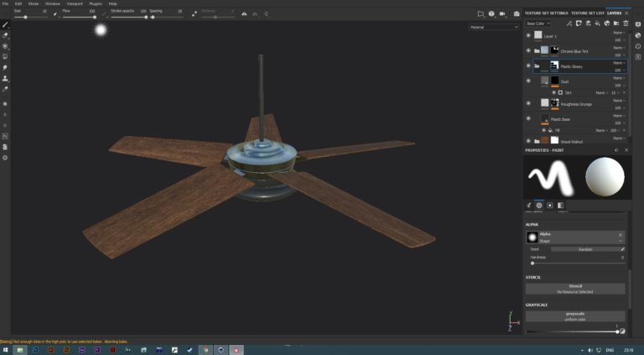Click the 3D cube view mode icon
644x355 pixels.
tap(491, 13)
